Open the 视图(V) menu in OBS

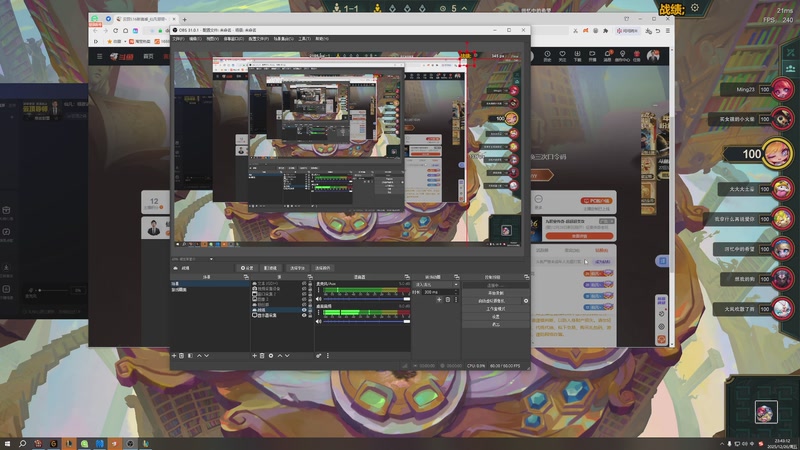tap(212, 38)
